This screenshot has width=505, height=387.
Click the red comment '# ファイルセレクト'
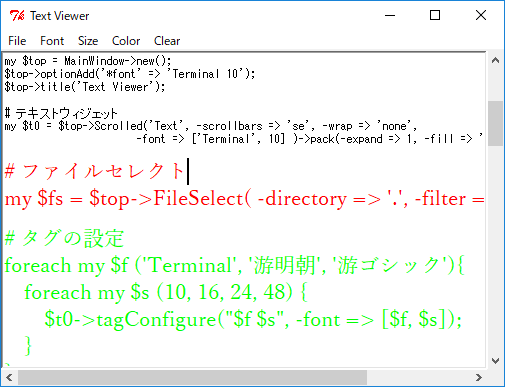94,171
